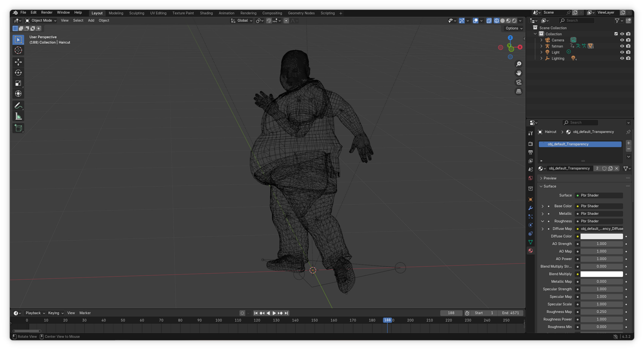The image size is (644, 350).
Task: Switch to the UV Editing workspace tab
Action: click(158, 13)
